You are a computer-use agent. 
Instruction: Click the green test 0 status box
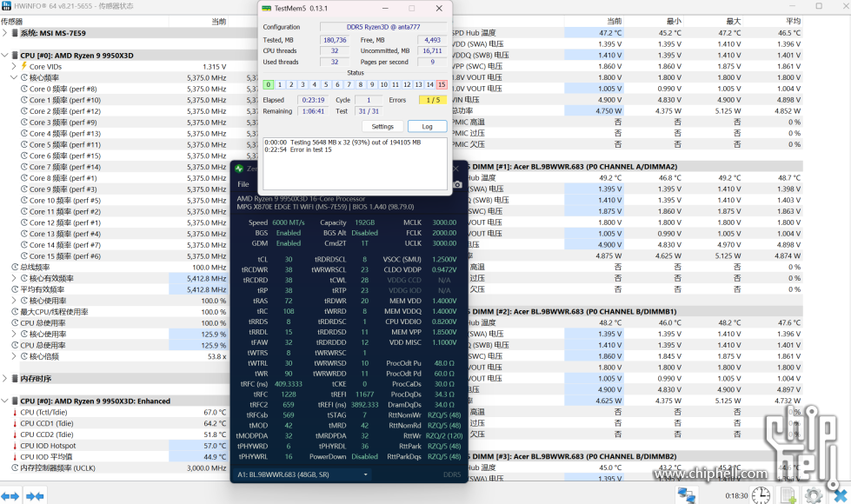(268, 84)
